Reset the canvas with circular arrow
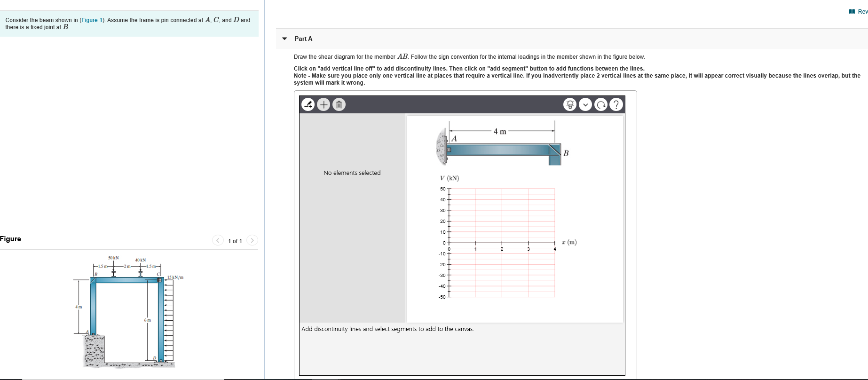Image resolution: width=868 pixels, height=380 pixels. tap(601, 104)
